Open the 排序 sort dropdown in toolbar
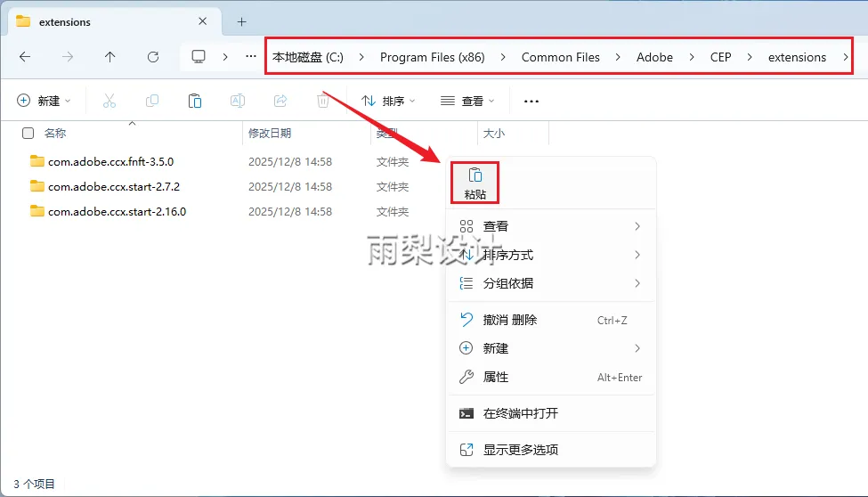The width and height of the screenshot is (868, 497). click(x=388, y=101)
